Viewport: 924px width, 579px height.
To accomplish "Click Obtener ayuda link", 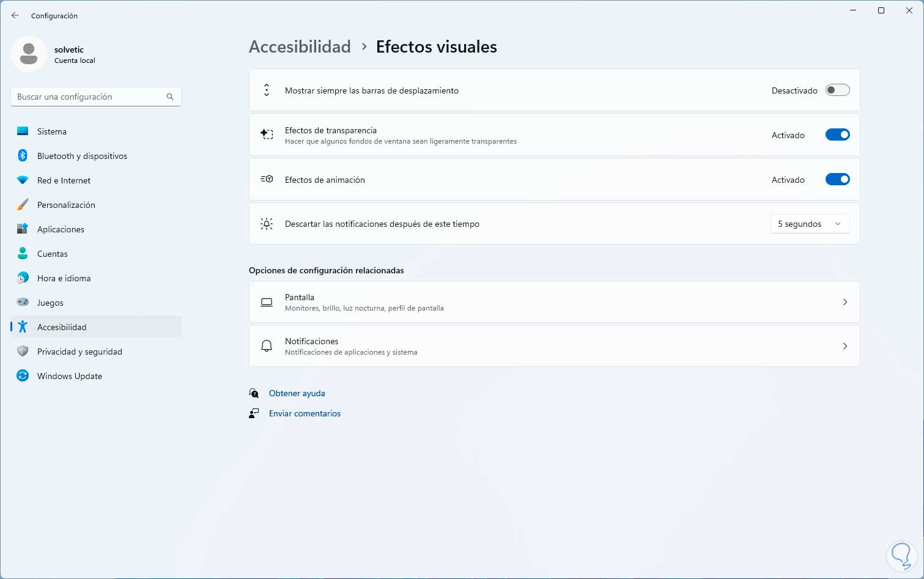I will click(297, 393).
